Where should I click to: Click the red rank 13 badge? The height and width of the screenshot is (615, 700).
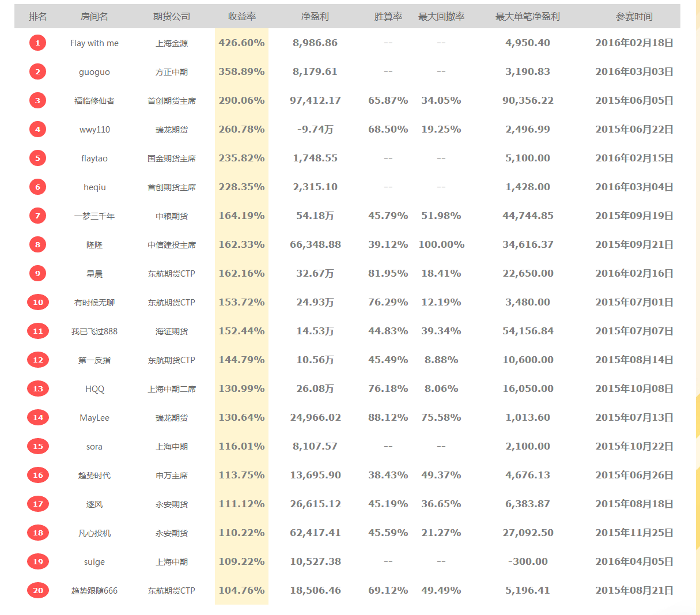point(38,388)
